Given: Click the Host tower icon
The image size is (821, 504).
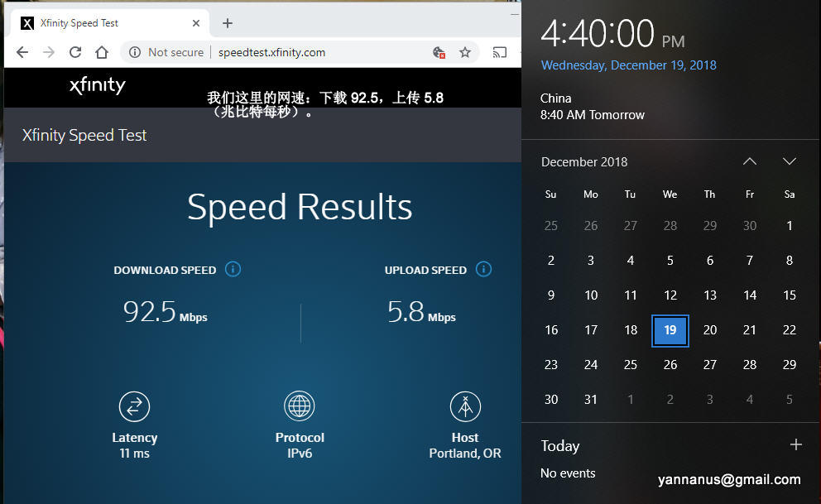Looking at the screenshot, I should pyautogui.click(x=465, y=406).
